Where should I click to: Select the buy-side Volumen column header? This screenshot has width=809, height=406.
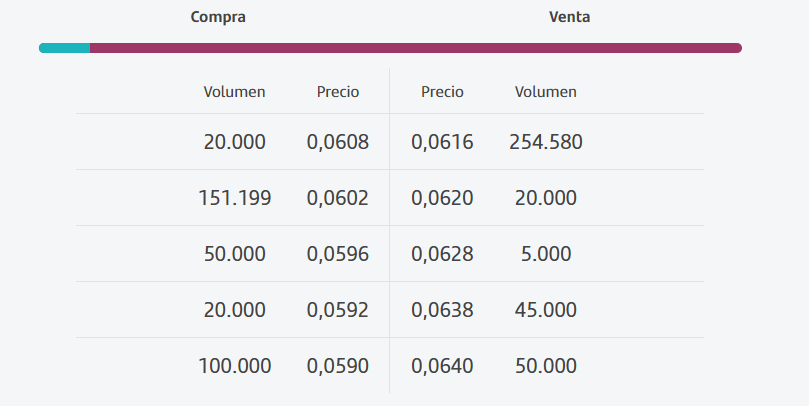pyautogui.click(x=234, y=92)
